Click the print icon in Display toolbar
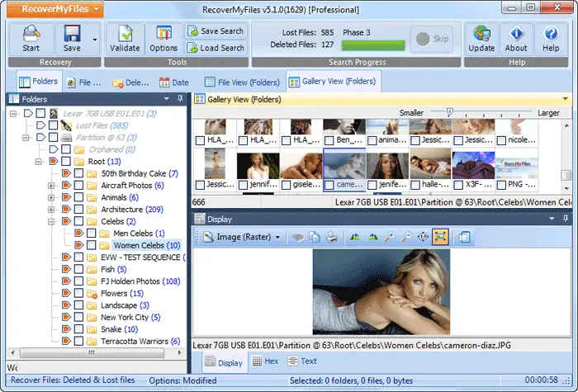The height and width of the screenshot is (392, 578). point(331,237)
